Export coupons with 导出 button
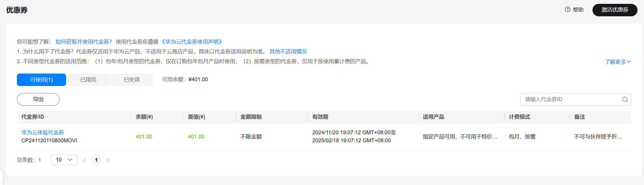Viewport: 644px width, 185px height. pyautogui.click(x=38, y=99)
